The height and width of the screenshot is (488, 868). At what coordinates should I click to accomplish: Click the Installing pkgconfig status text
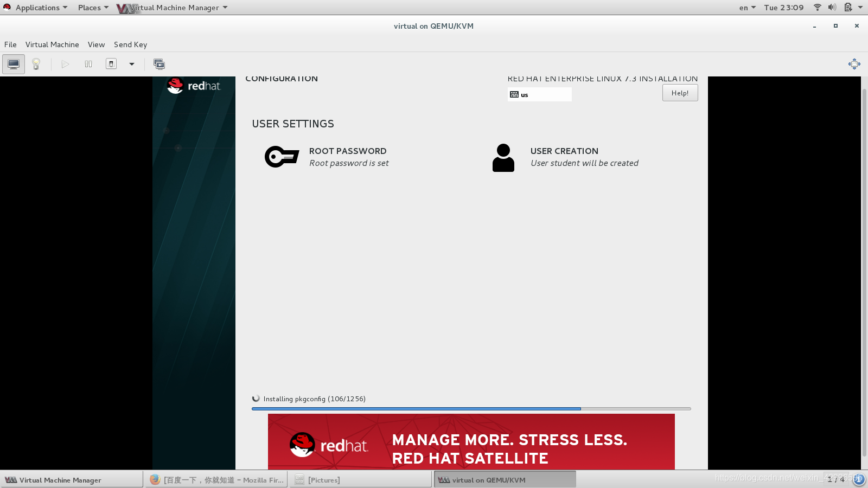[x=314, y=399]
